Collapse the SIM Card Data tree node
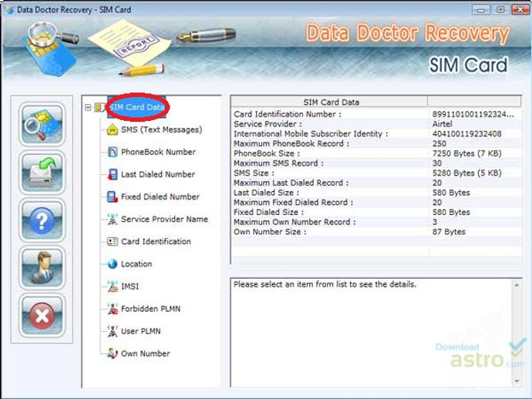The width and height of the screenshot is (532, 399). [x=88, y=108]
